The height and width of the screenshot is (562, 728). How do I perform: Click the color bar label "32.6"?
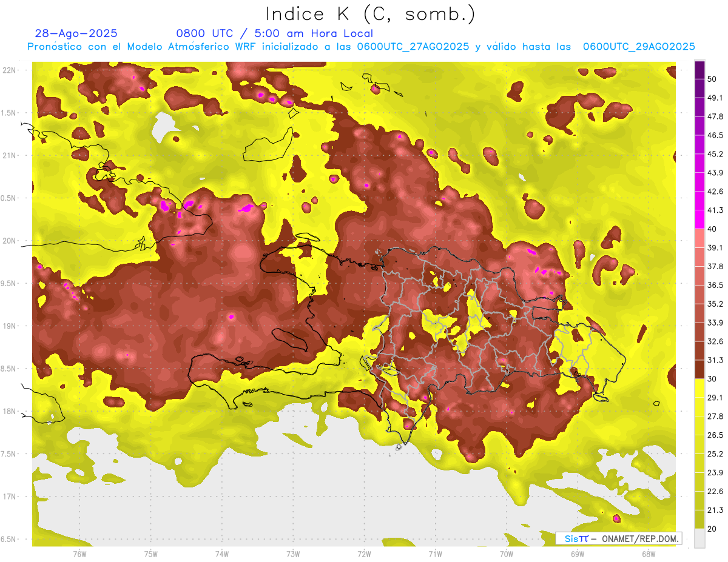tap(715, 341)
